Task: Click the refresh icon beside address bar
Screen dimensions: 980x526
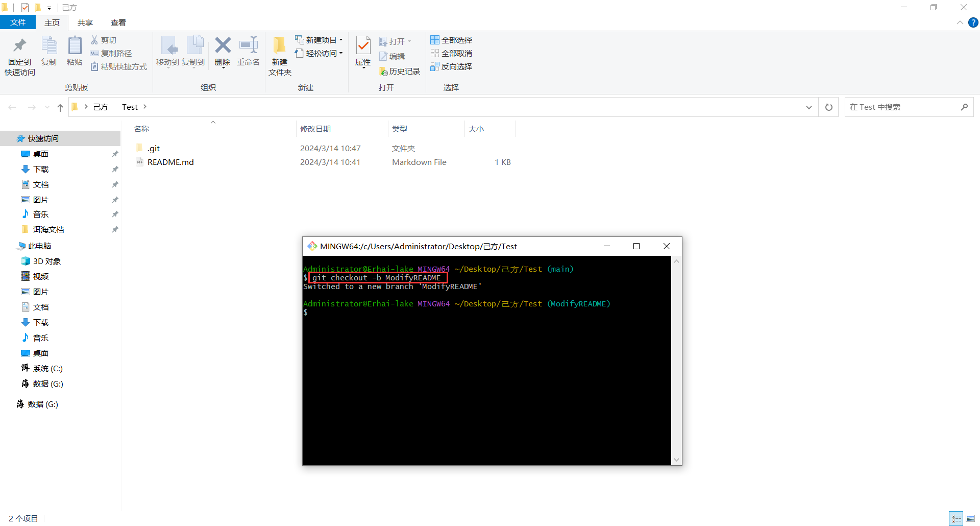Action: pyautogui.click(x=829, y=107)
